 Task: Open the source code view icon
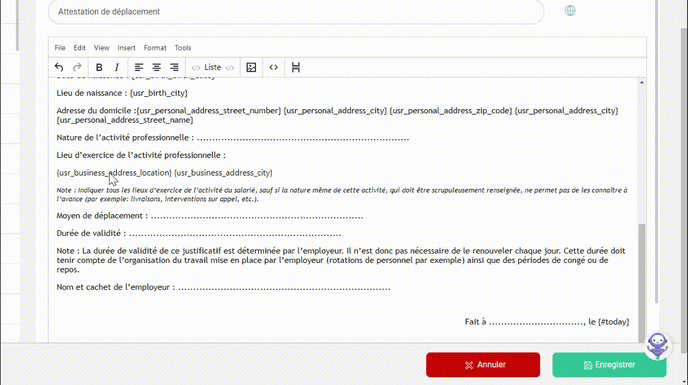273,67
